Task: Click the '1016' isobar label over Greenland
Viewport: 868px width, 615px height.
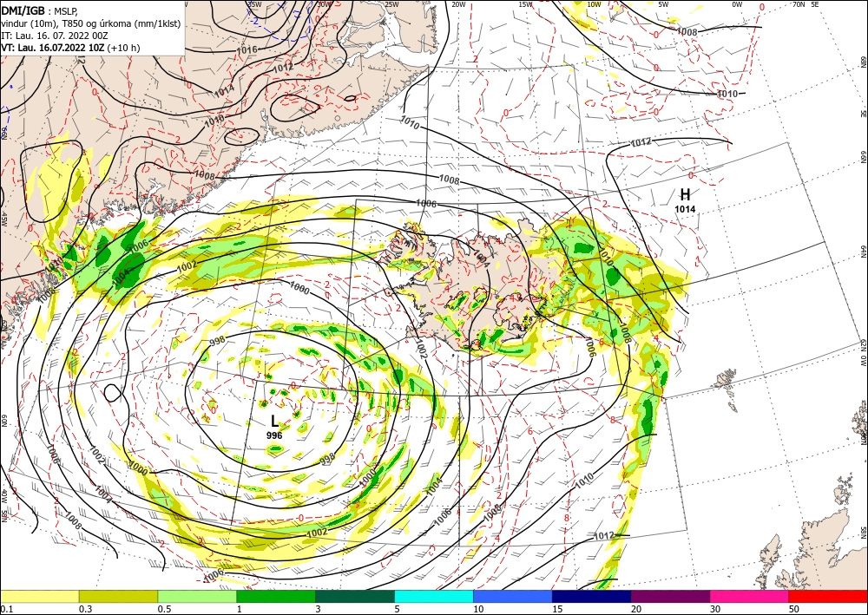Action: point(247,50)
